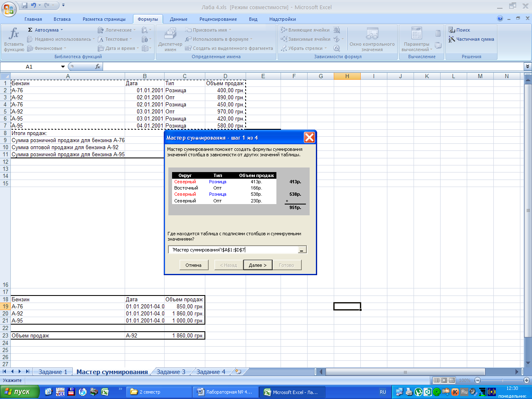532x399 pixels.
Task: Click Зависимые ячейки trace dependents
Action: (305, 39)
